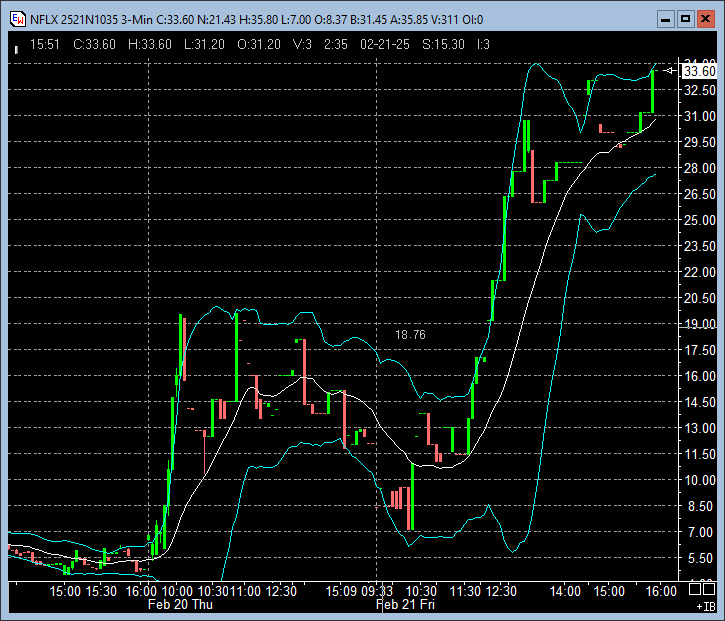The height and width of the screenshot is (621, 725).
Task: Click the 16.00 price axis label
Action: pyautogui.click(x=700, y=376)
